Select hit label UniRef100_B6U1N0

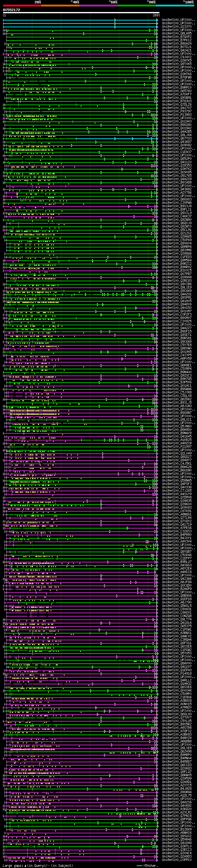pos(177,470)
